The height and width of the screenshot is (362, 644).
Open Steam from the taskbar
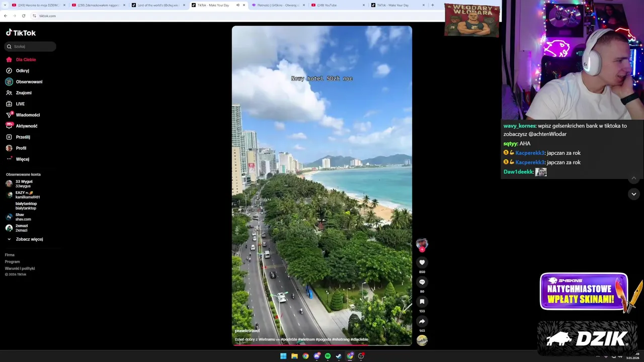tap(339, 356)
